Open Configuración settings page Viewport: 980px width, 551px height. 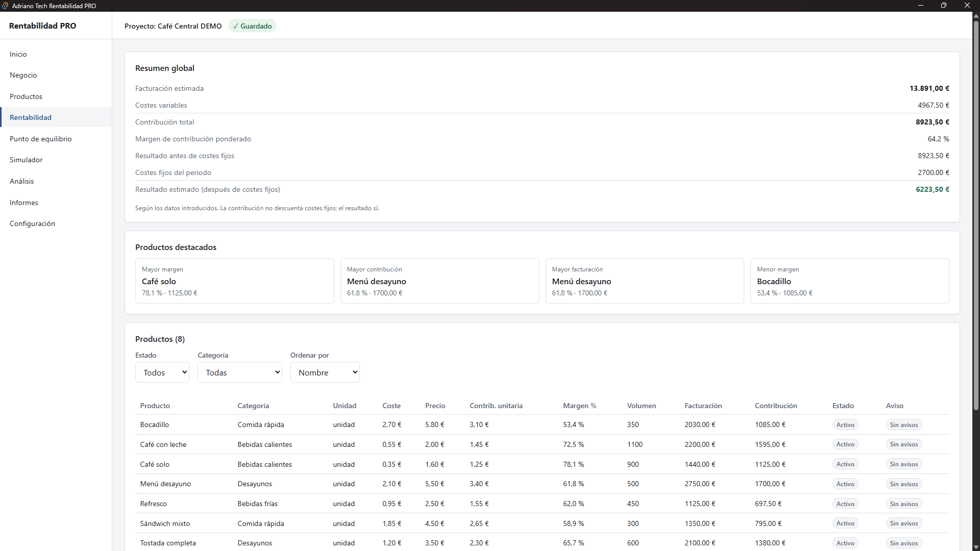[x=56, y=223]
